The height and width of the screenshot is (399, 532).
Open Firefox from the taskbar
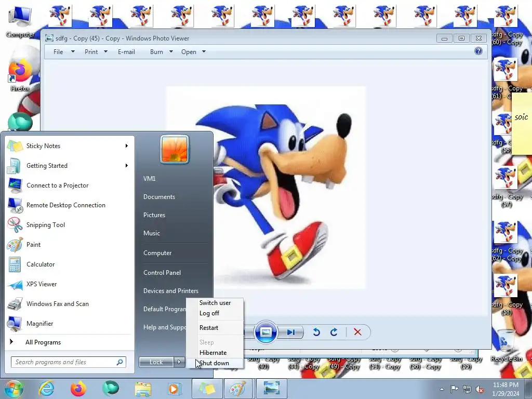pos(78,389)
